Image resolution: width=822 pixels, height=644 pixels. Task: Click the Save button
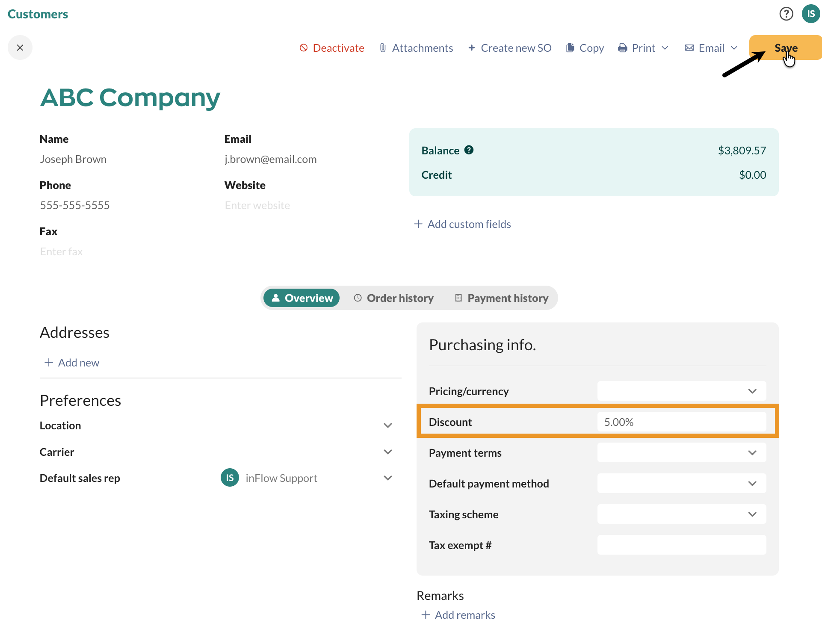(786, 47)
